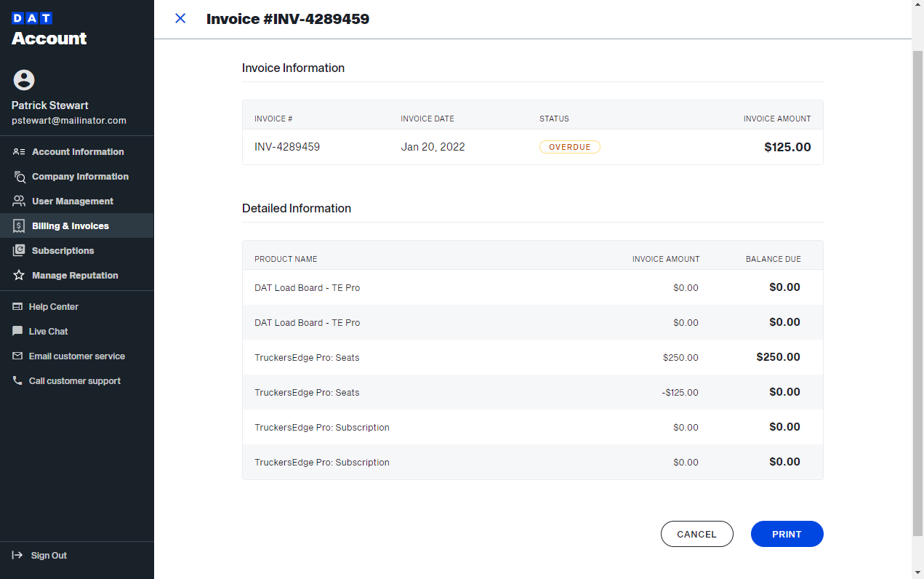Select the Billing & Invoices dollar icon
Viewport: 924px width, 579px height.
tap(17, 225)
